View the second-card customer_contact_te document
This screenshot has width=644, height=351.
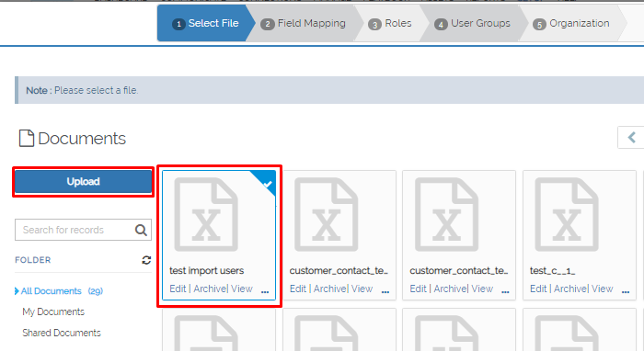(x=362, y=289)
